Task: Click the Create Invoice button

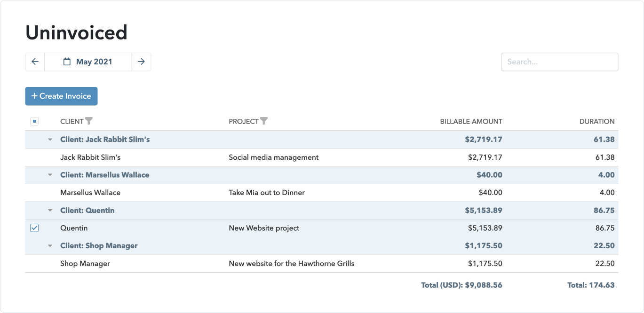Action: [x=61, y=96]
